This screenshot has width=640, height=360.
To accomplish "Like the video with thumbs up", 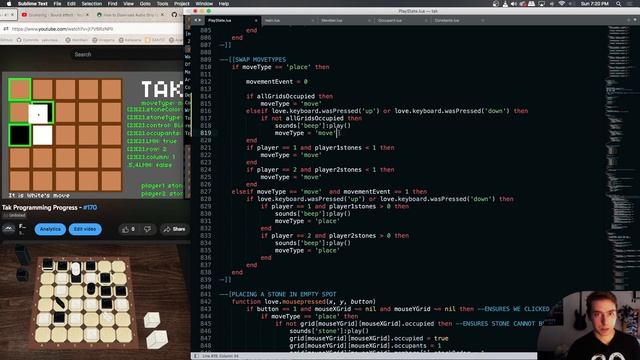I will pyautogui.click(x=128, y=229).
